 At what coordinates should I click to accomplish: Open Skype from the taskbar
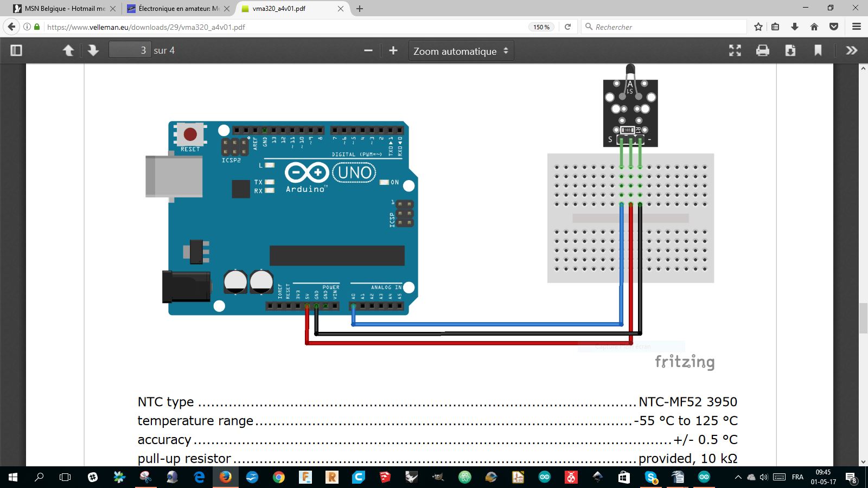(x=651, y=477)
